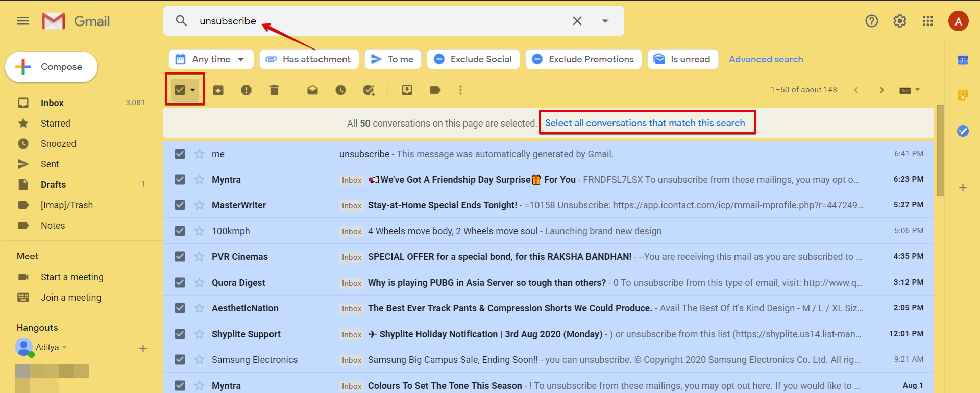Join a meeting in Meet

click(71, 297)
